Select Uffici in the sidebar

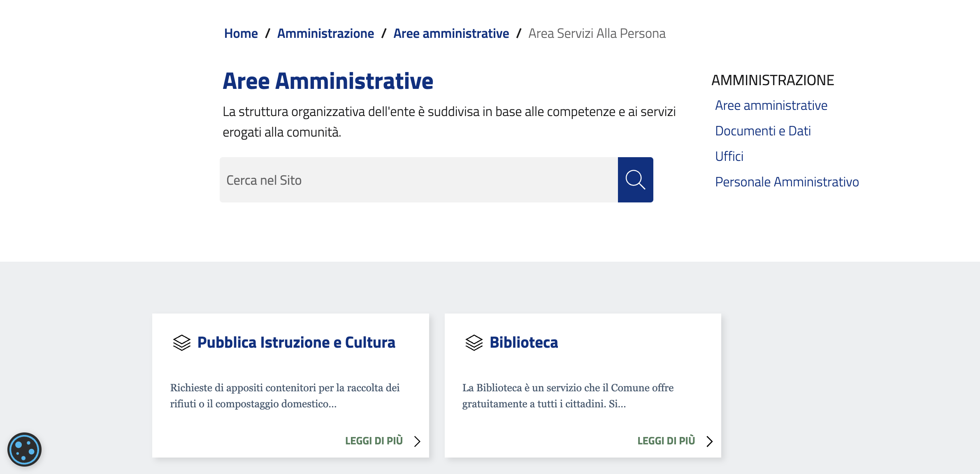click(729, 156)
